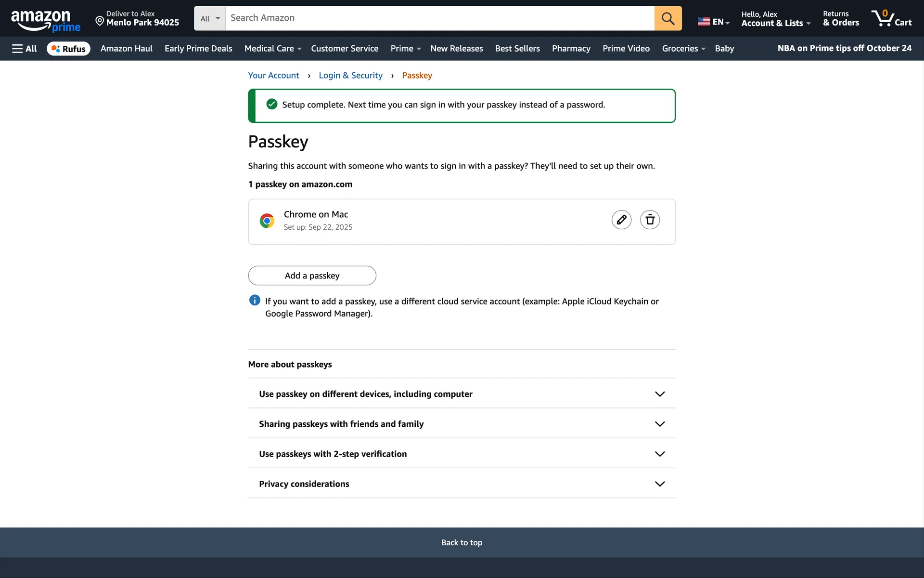Click the pencil edit icon for Chrome on Mac passkey
The image size is (924, 578).
(x=621, y=220)
